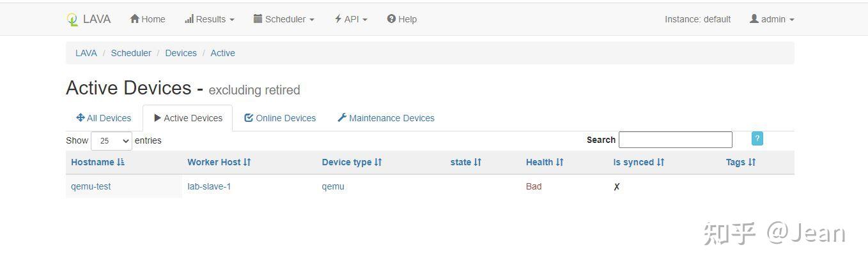868x268 pixels.
Task: Click the Device type sort icon
Action: coord(378,162)
